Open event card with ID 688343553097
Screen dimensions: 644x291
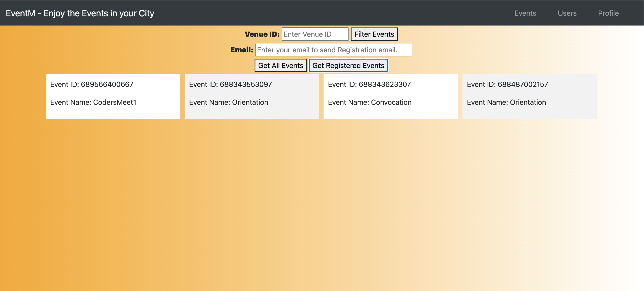[x=251, y=96]
